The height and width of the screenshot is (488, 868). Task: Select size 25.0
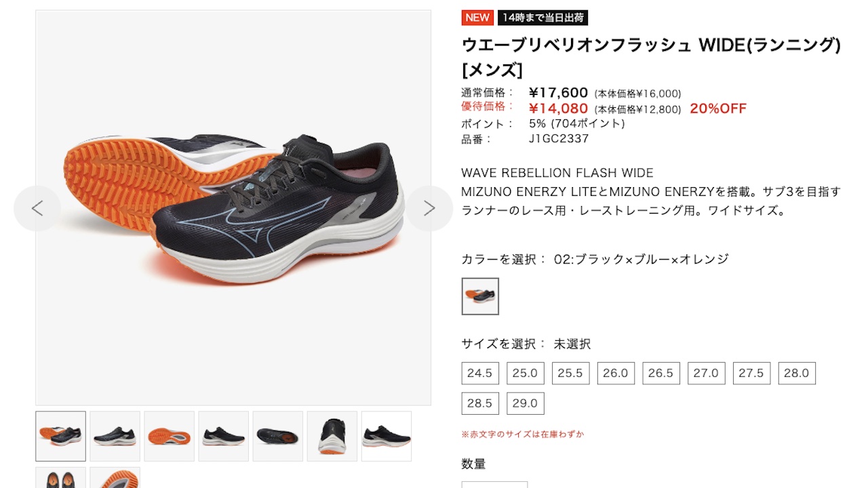(526, 373)
